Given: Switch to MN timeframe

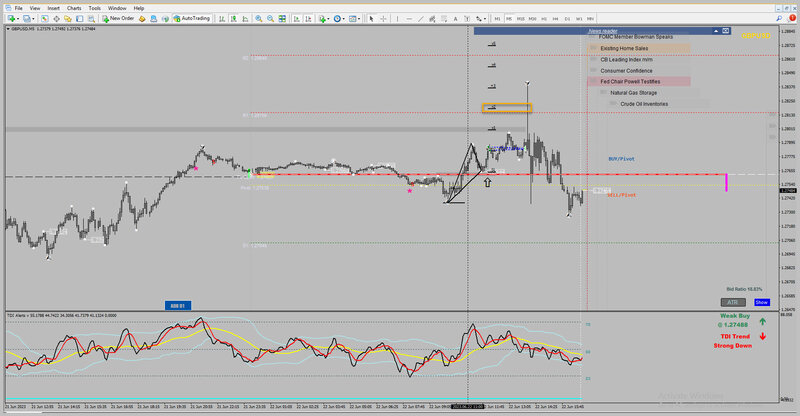Looking at the screenshot, I should point(590,18).
